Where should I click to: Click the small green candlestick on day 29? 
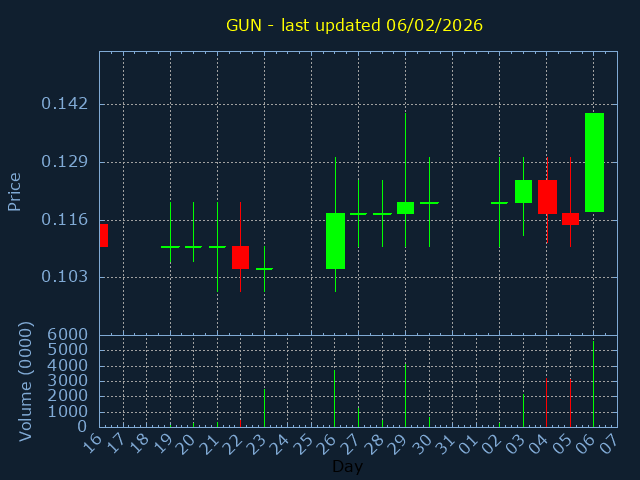[405, 208]
